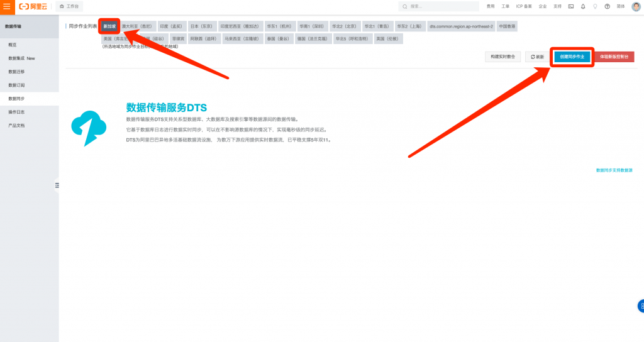The image size is (644, 342).
Task: Select the 马来西亚（吉隆坡）region tab
Action: click(x=242, y=38)
